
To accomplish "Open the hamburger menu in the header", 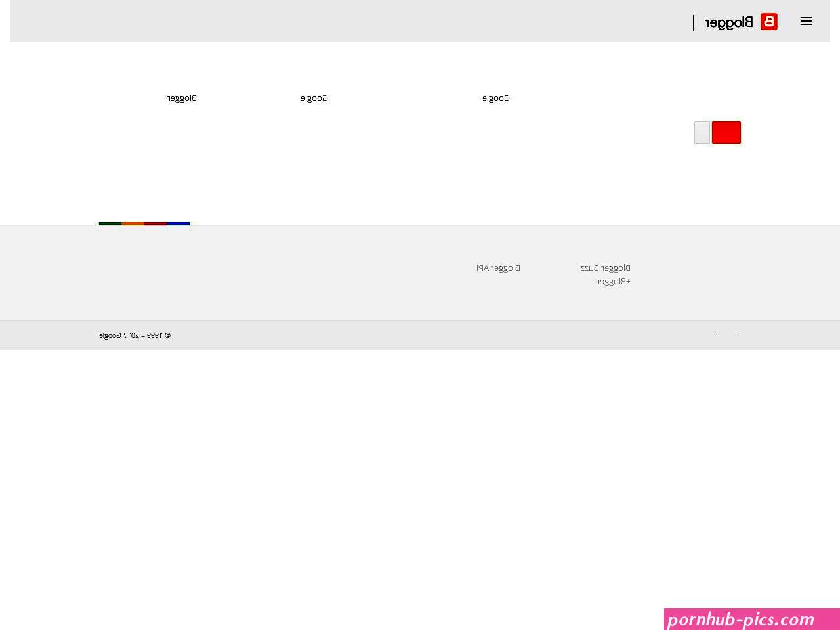I will coord(807,21).
